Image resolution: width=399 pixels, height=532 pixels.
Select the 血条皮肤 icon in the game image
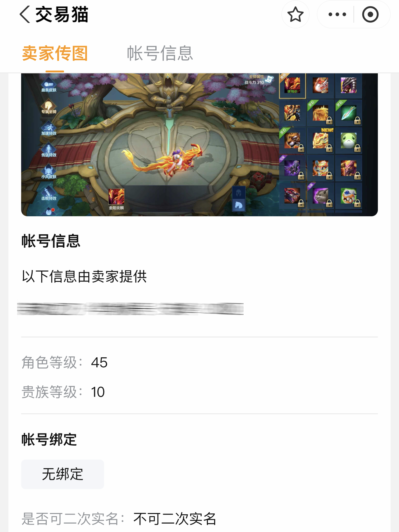[x=49, y=85]
